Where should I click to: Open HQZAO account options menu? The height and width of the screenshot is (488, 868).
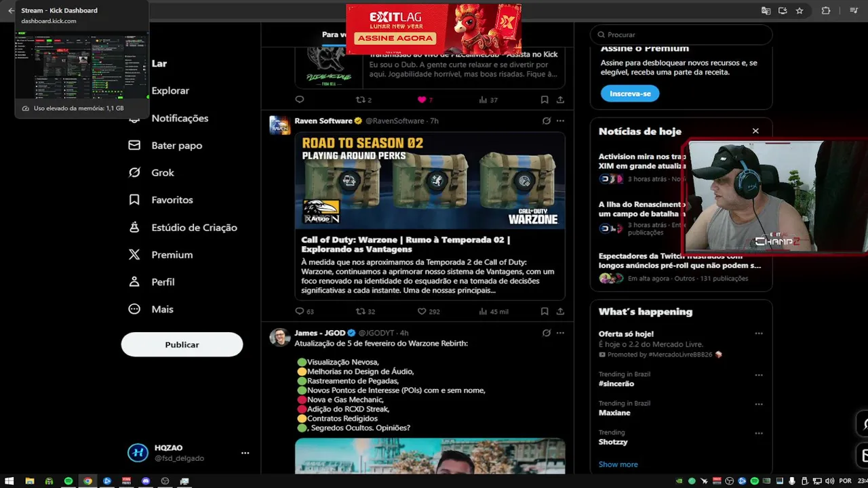tap(245, 453)
